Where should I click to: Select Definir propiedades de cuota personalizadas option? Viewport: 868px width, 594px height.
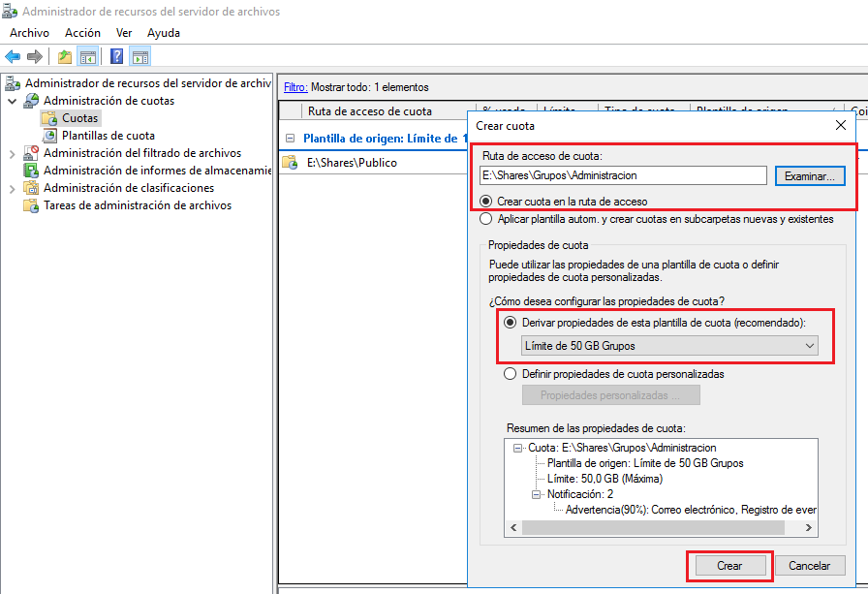[x=511, y=373]
